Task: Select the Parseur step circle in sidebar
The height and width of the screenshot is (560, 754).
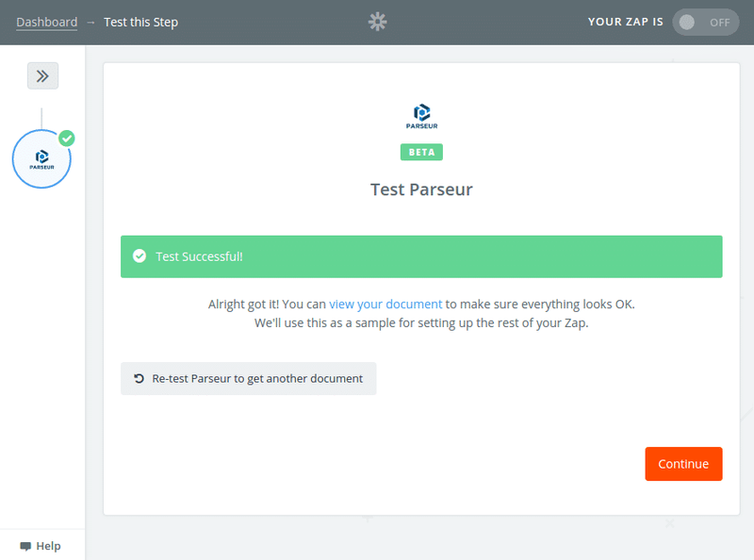Action: click(x=41, y=159)
